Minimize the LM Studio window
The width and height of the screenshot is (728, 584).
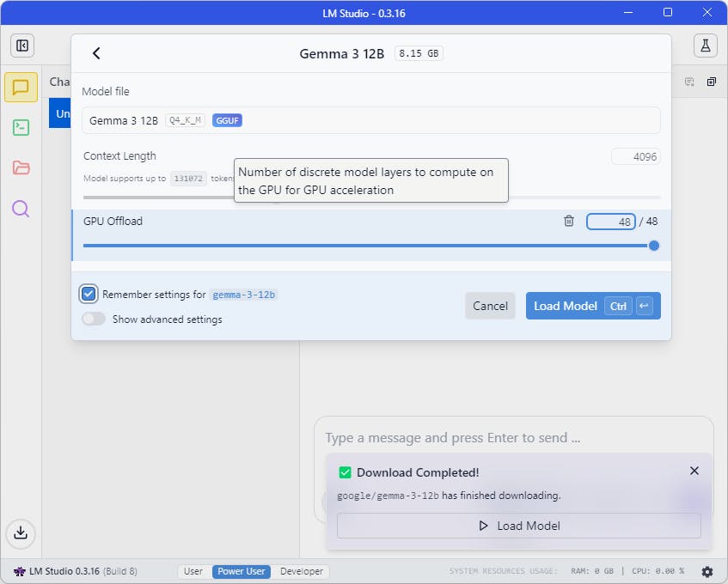(x=628, y=13)
